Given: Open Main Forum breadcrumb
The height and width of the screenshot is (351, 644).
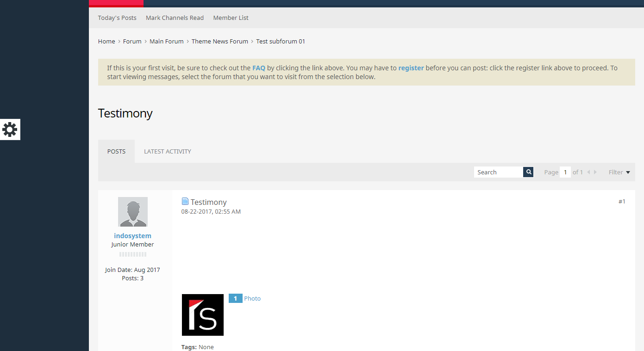Looking at the screenshot, I should click(167, 41).
